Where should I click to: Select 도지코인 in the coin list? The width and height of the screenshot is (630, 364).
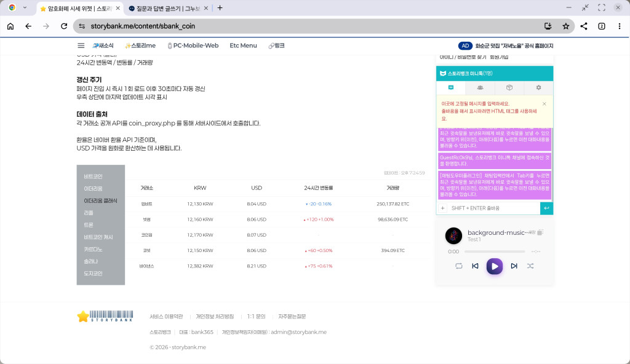(94, 273)
